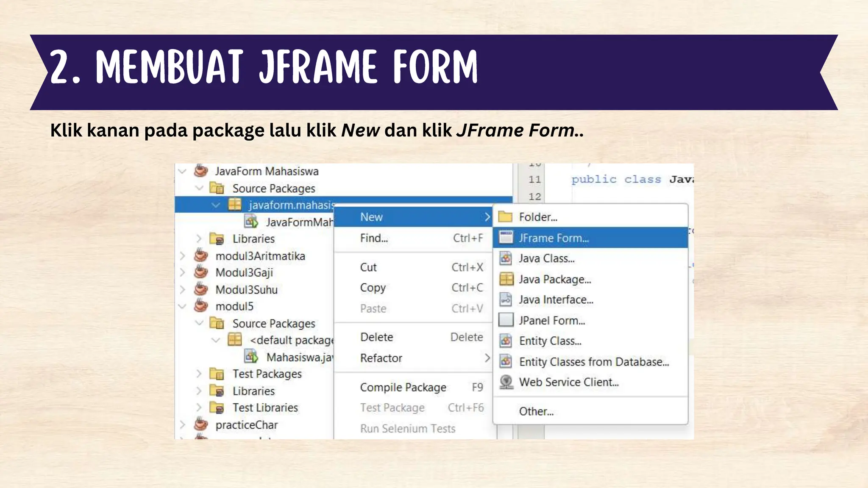
Task: Choose Other... in the New submenu
Action: point(536,411)
